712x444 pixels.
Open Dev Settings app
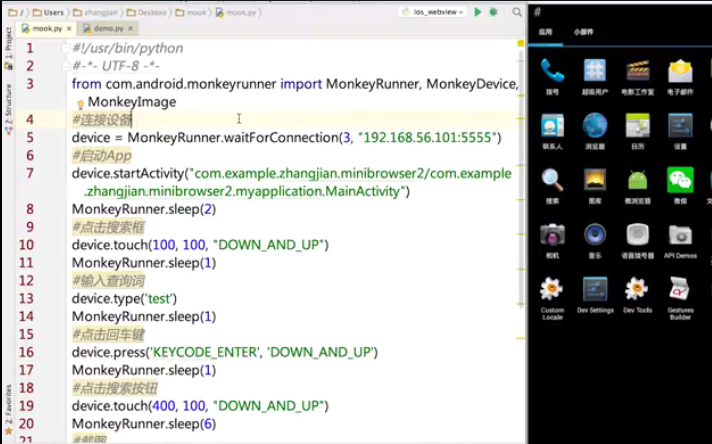[595, 290]
